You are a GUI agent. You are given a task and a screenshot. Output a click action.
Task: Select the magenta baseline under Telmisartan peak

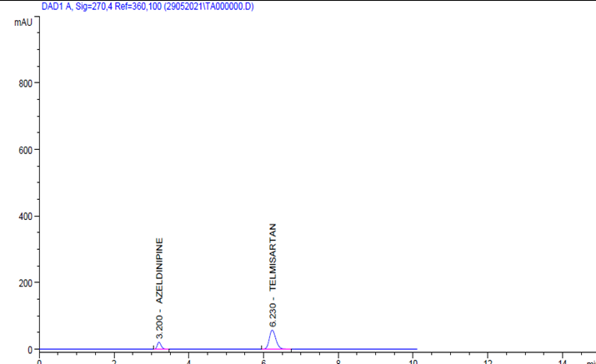(x=277, y=349)
